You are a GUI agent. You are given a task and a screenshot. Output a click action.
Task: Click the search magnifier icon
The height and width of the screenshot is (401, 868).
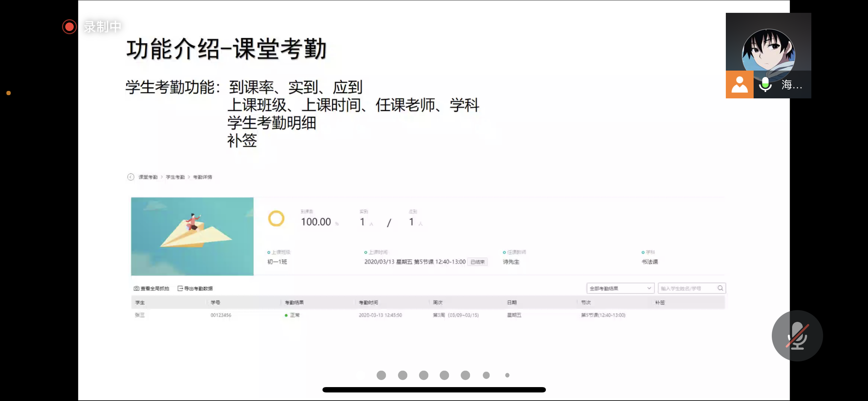pyautogui.click(x=720, y=288)
